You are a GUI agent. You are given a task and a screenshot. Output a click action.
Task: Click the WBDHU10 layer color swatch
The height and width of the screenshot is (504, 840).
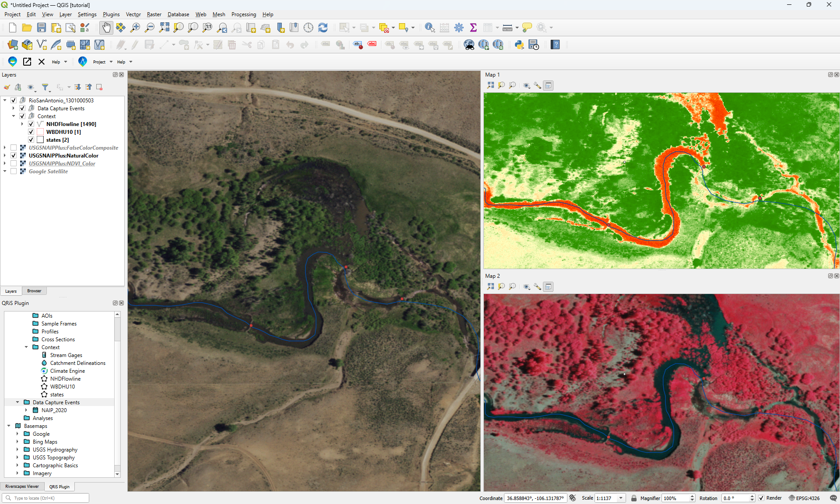(40, 132)
